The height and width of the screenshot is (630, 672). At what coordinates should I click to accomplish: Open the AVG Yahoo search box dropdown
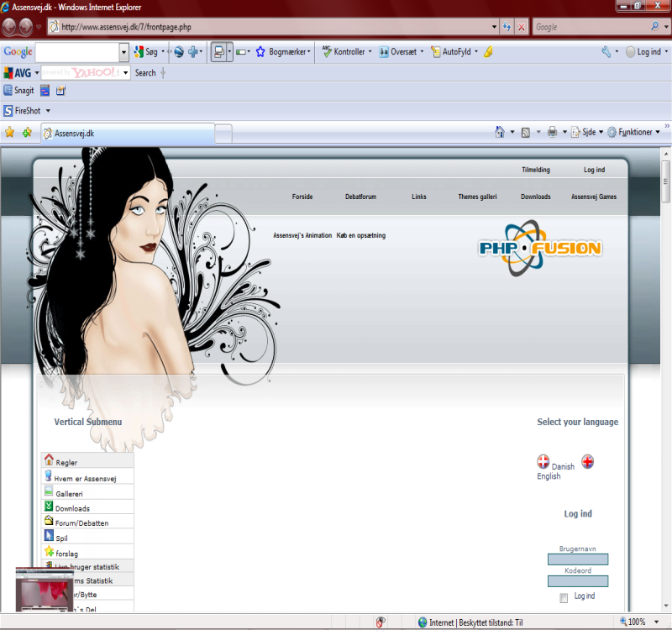pos(125,73)
